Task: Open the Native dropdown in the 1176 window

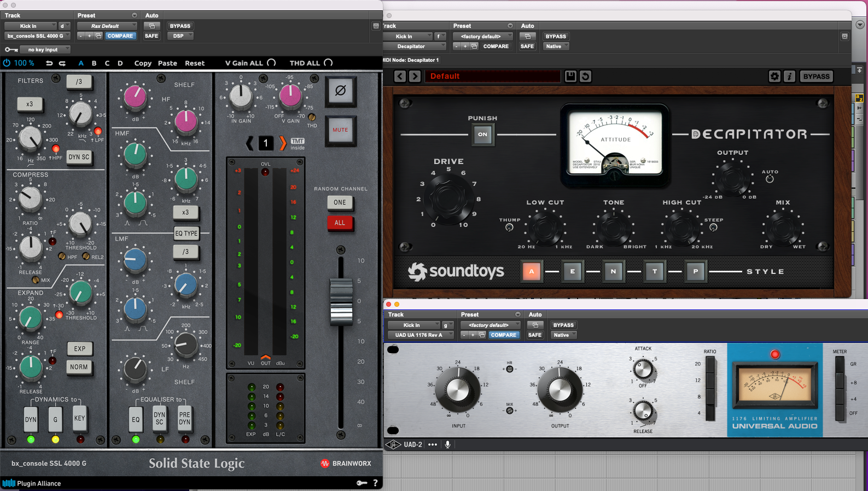Action: [563, 335]
